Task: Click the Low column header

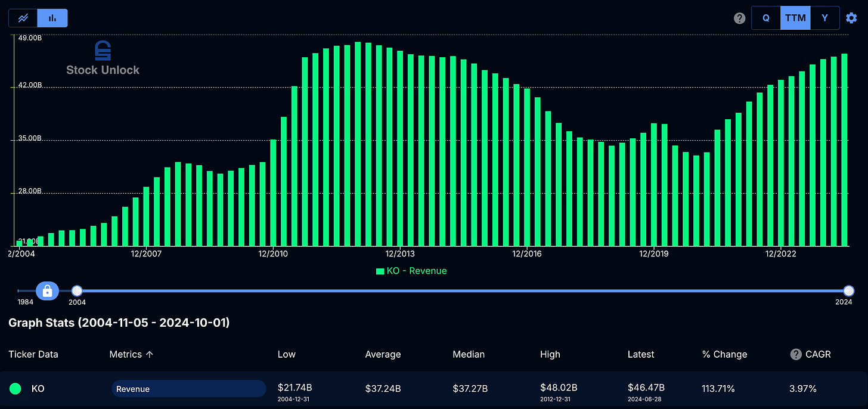Action: [286, 354]
